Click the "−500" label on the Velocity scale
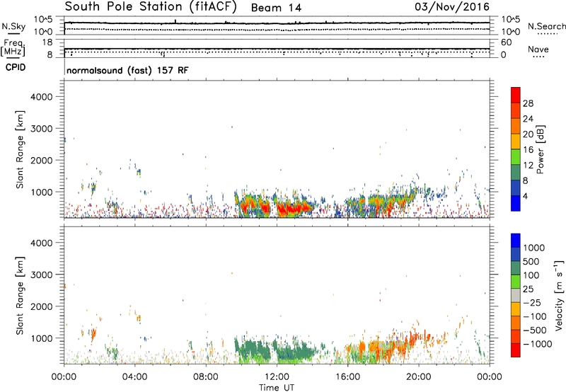The image size is (566, 392). point(535,330)
